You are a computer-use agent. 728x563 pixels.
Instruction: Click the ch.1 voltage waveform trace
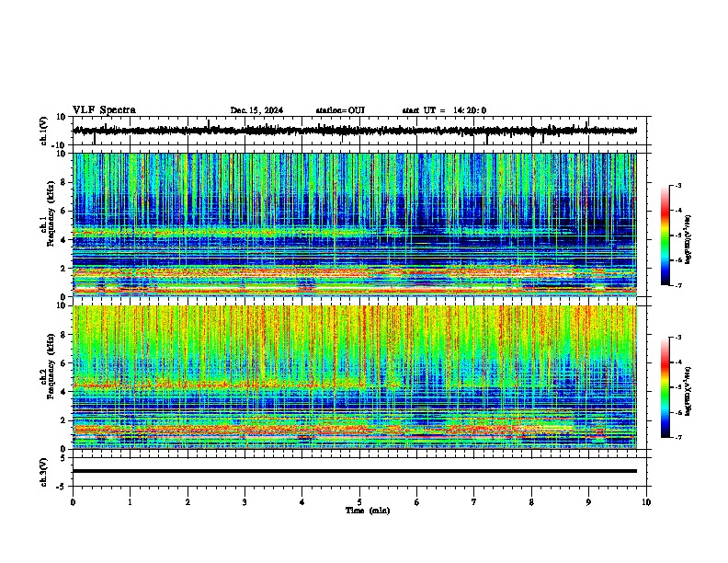pyautogui.click(x=355, y=131)
